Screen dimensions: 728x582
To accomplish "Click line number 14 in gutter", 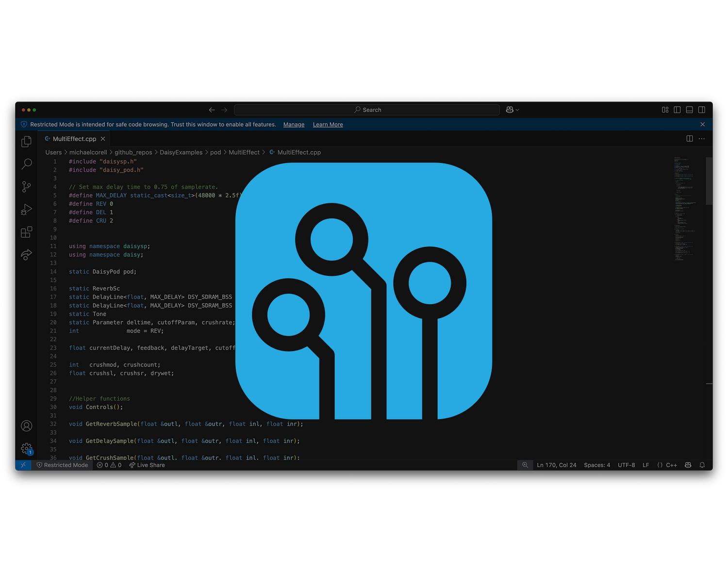I will click(x=53, y=272).
